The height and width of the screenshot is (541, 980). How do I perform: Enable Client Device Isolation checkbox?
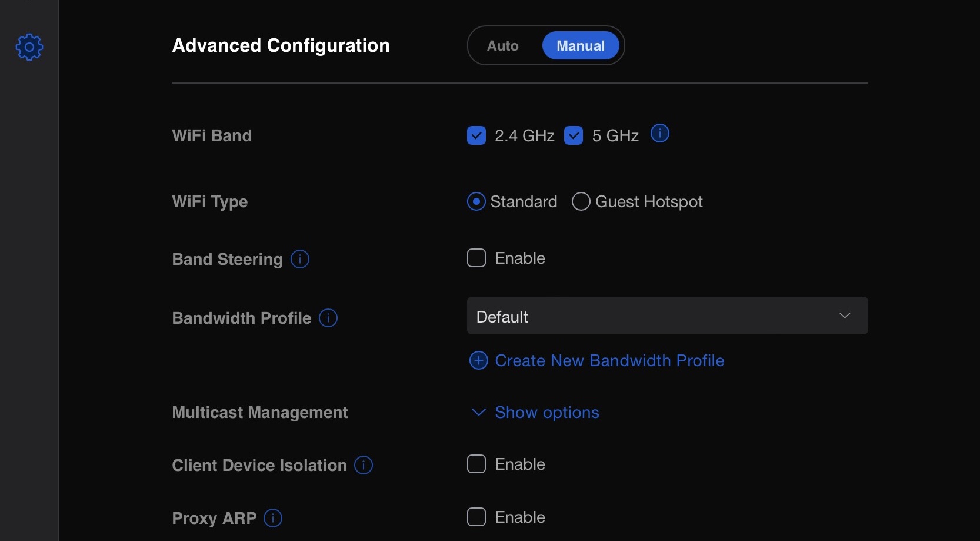476,464
